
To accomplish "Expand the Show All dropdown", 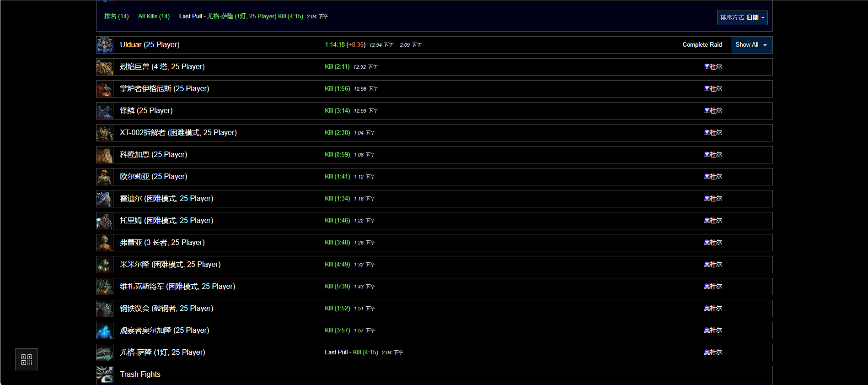I will 751,45.
